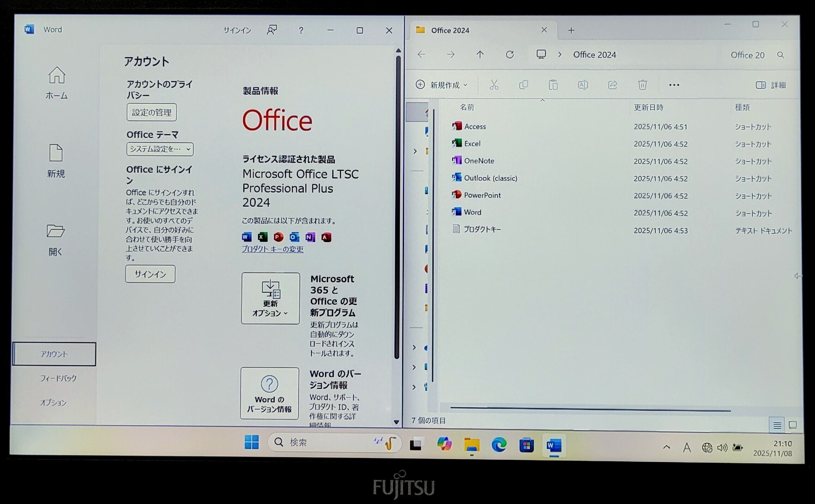Open Copilot from the taskbar
This screenshot has height=504, width=815.
click(444, 444)
